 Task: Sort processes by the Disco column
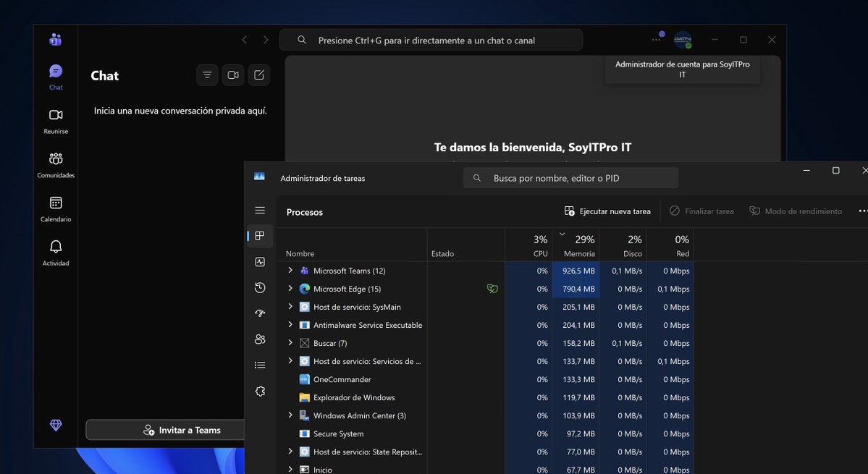[x=623, y=245]
